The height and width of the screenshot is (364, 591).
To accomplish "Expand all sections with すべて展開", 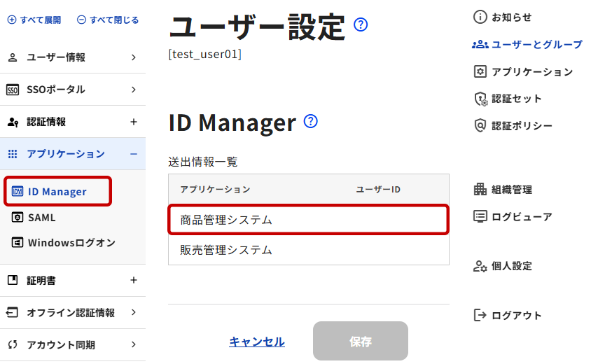I will (x=34, y=20).
